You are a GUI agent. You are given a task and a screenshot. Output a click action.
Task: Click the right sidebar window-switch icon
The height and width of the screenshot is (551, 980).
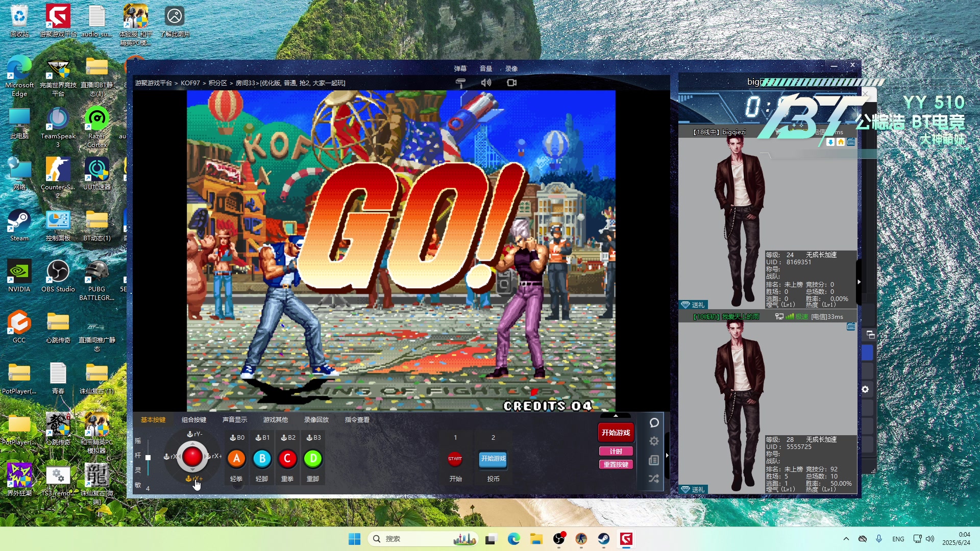[x=870, y=335]
